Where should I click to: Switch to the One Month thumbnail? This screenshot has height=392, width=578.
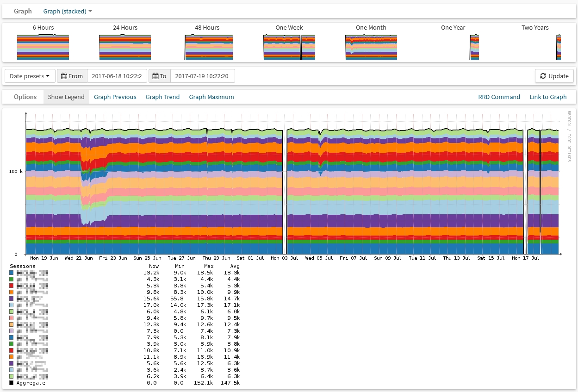coord(371,47)
